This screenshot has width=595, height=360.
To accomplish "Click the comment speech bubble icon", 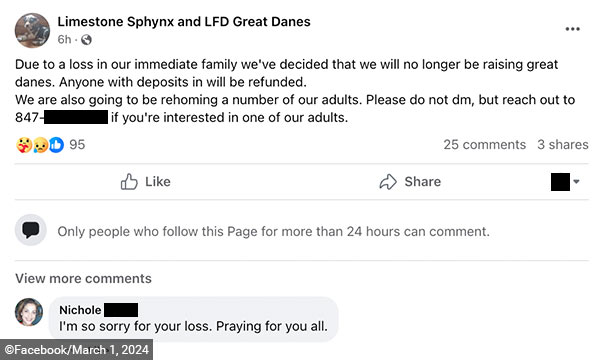I will tap(31, 230).
